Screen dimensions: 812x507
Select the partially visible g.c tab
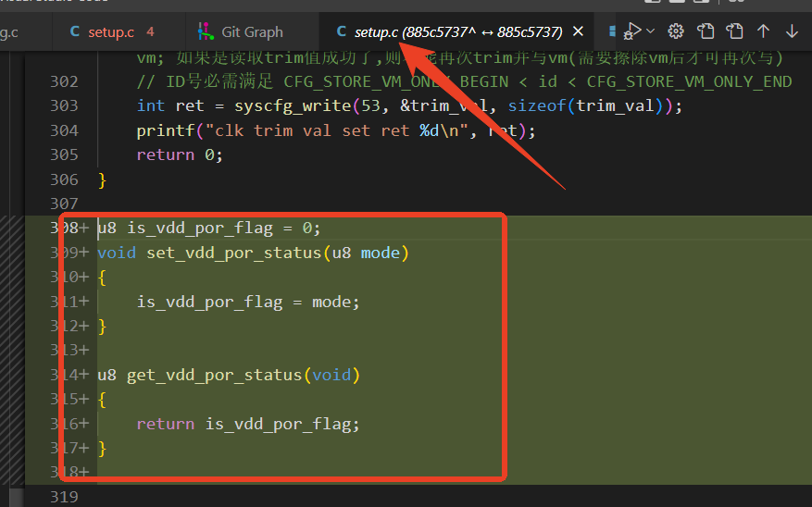(x=9, y=32)
